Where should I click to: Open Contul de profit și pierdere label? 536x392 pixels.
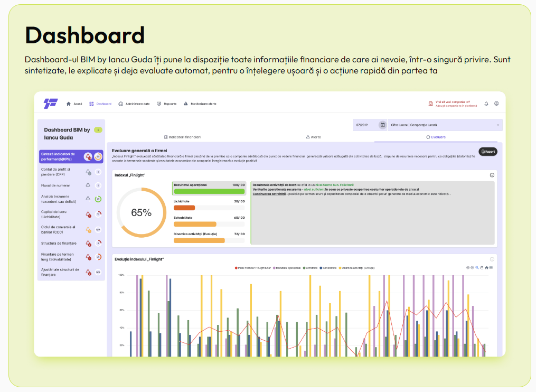(55, 172)
